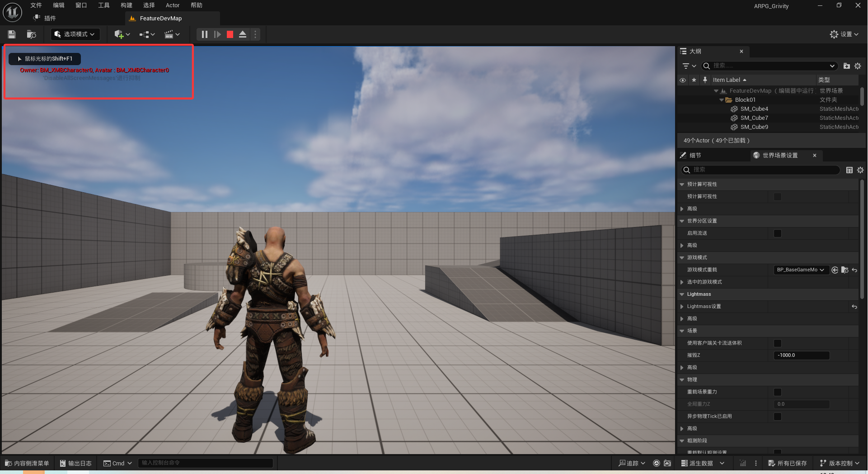Open the 版本控制 source control menu
This screenshot has height=474, width=868.
(x=840, y=464)
